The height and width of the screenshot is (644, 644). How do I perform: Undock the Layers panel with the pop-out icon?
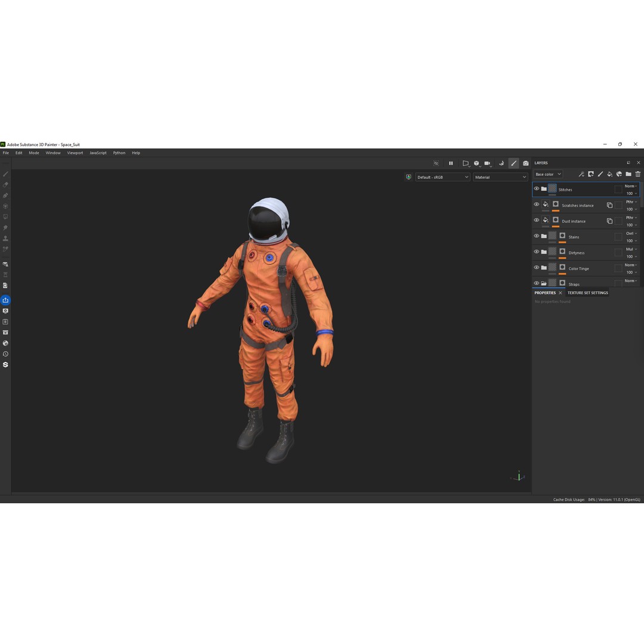coord(628,163)
